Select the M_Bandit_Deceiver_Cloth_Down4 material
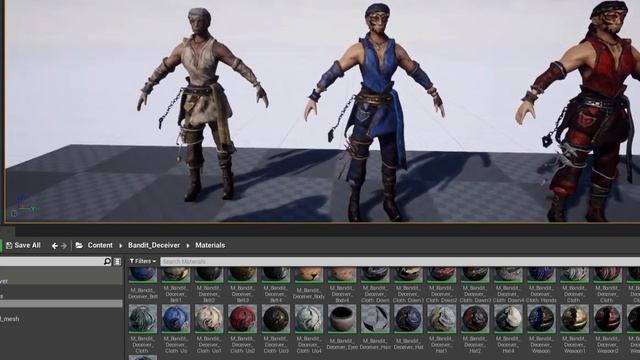The image size is (640, 360). click(508, 284)
